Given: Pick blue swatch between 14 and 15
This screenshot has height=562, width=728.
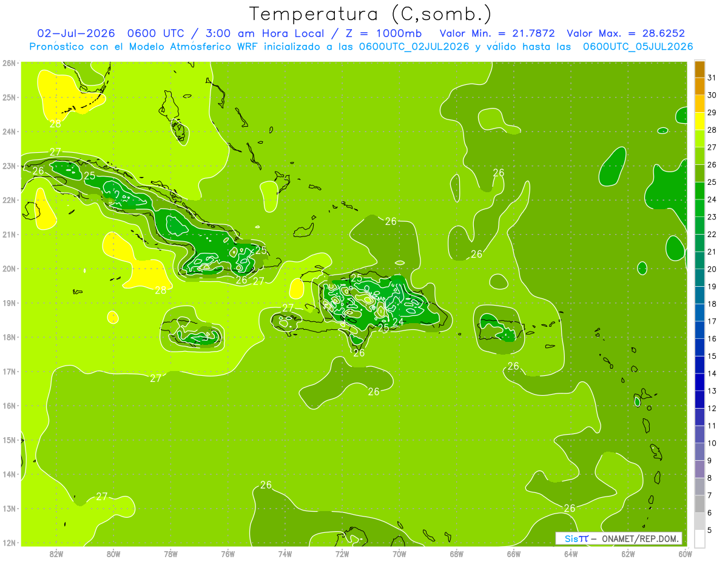Looking at the screenshot, I should coord(700,365).
